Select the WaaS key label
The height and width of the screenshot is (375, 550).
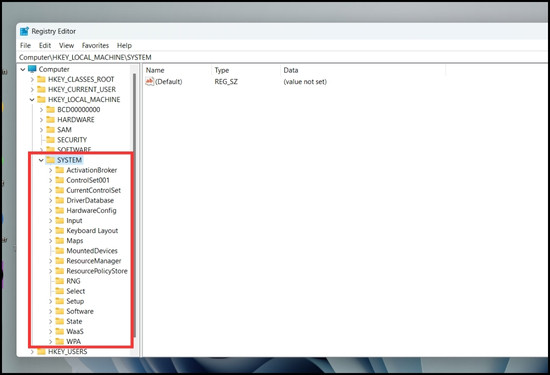point(75,332)
